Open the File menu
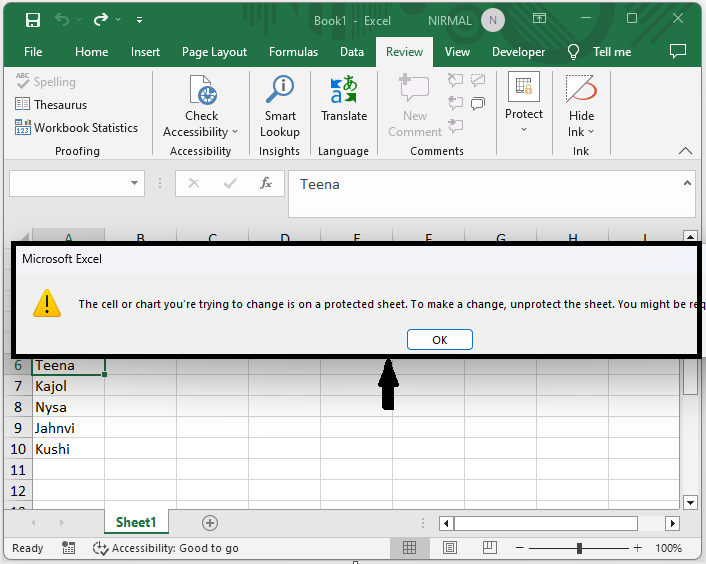The width and height of the screenshot is (706, 564). tap(33, 52)
